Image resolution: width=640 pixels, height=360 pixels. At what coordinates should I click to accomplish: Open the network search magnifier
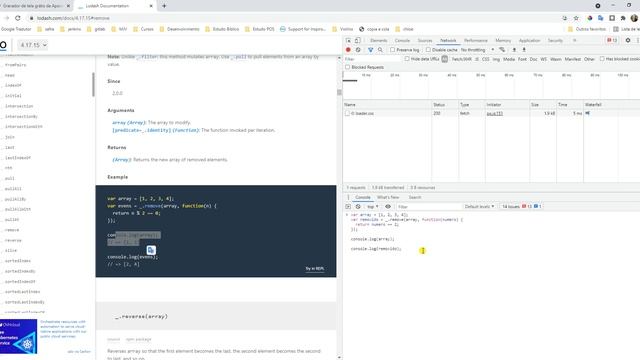coord(380,50)
